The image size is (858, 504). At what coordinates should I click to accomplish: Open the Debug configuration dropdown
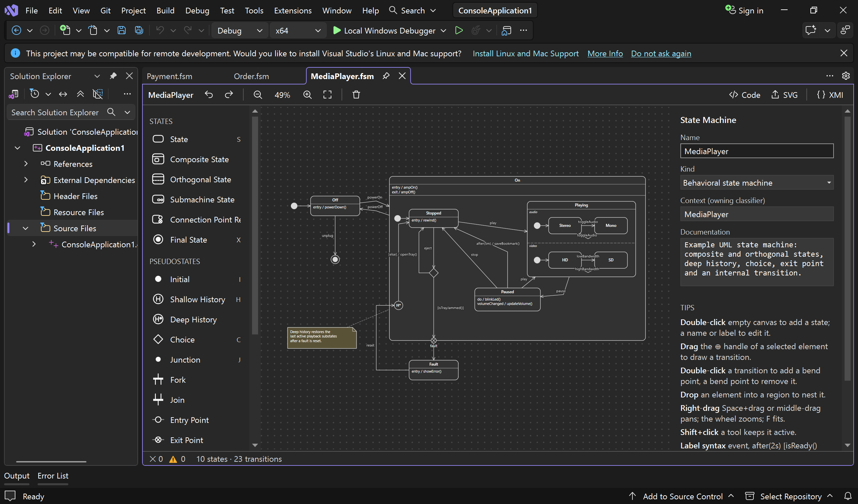pyautogui.click(x=240, y=30)
